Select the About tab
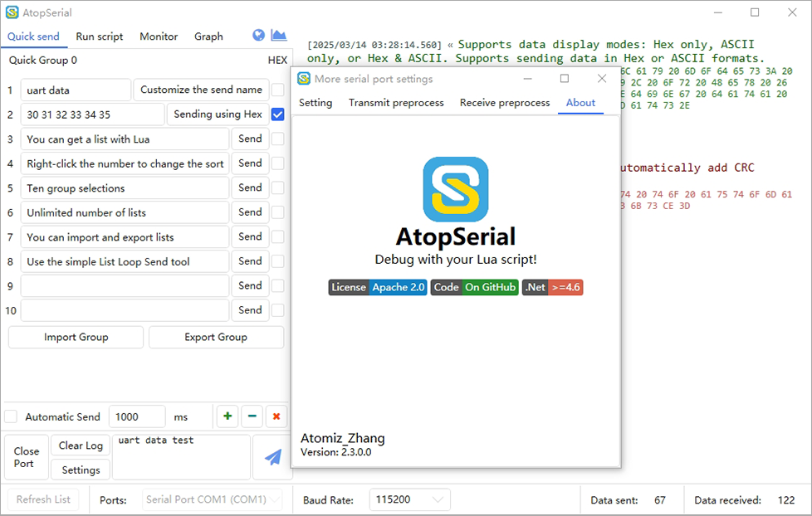812x516 pixels. click(x=580, y=103)
